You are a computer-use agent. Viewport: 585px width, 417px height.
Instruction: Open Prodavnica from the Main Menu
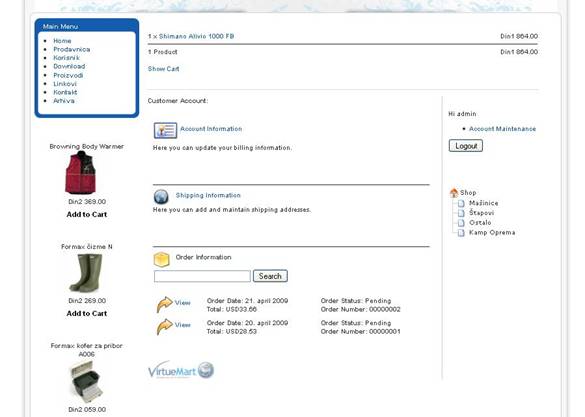pyautogui.click(x=72, y=49)
